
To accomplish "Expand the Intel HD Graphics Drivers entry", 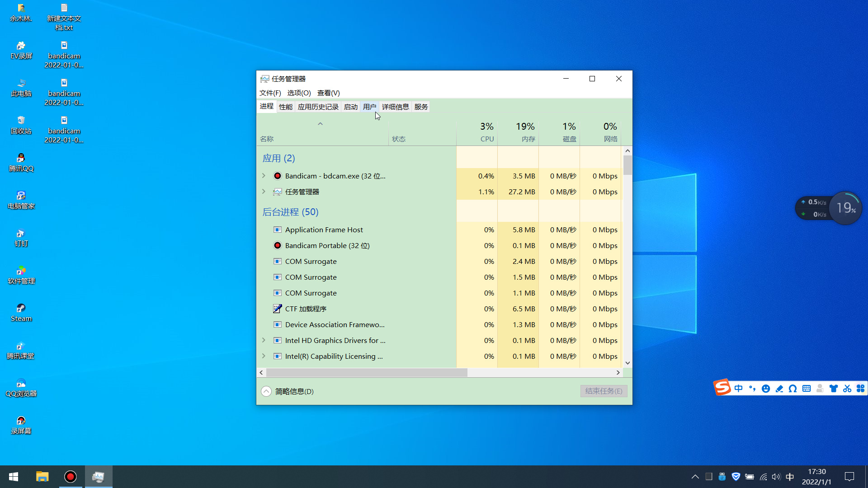I will click(264, 340).
